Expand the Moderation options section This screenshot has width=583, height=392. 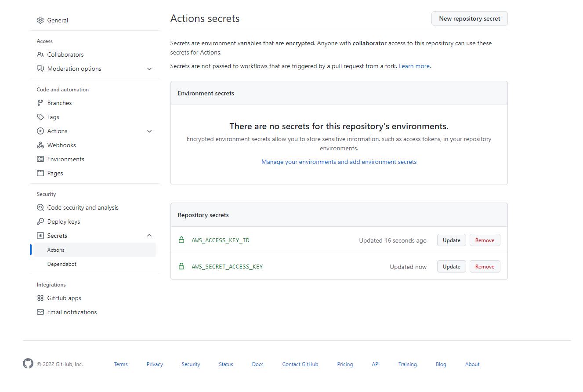tap(149, 69)
